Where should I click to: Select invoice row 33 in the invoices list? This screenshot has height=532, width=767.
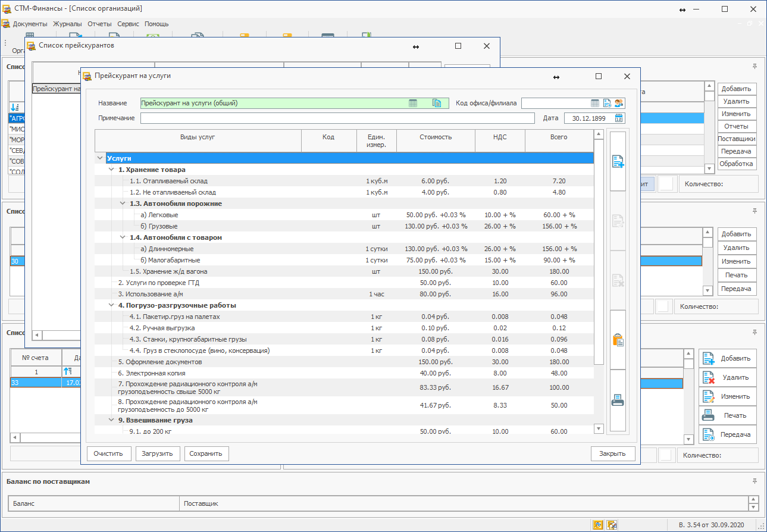pos(45,383)
